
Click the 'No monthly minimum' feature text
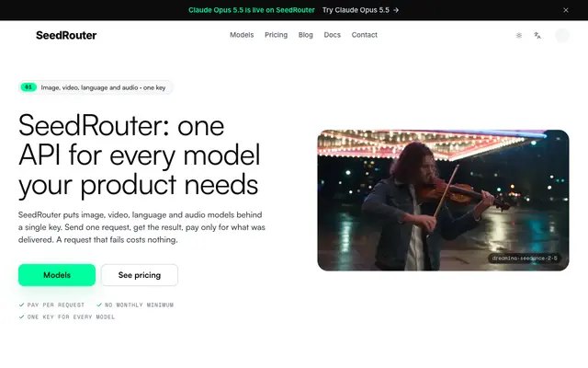click(x=139, y=305)
